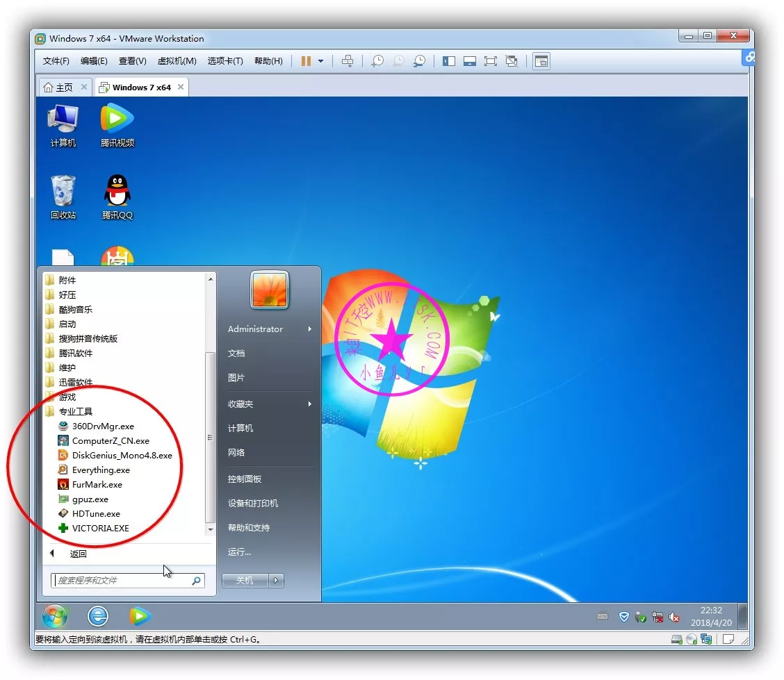Toggle the library sidebar view icon
Screen dimensions: 784x680
449,61
